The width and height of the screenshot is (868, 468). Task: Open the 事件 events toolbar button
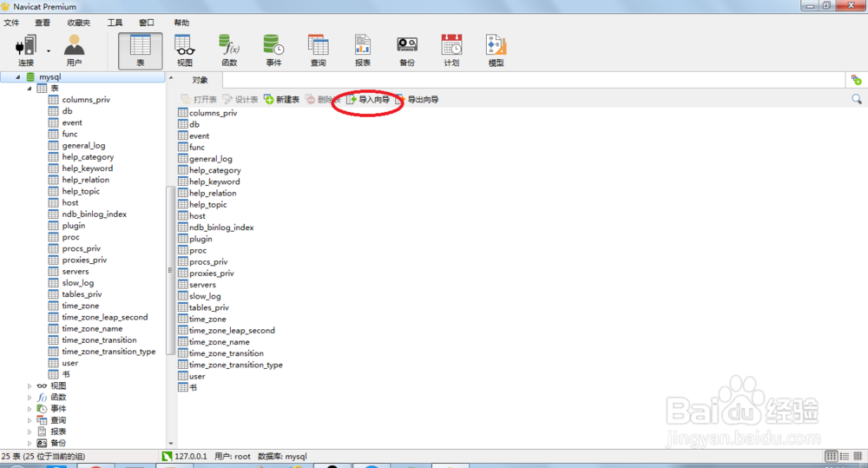click(273, 51)
